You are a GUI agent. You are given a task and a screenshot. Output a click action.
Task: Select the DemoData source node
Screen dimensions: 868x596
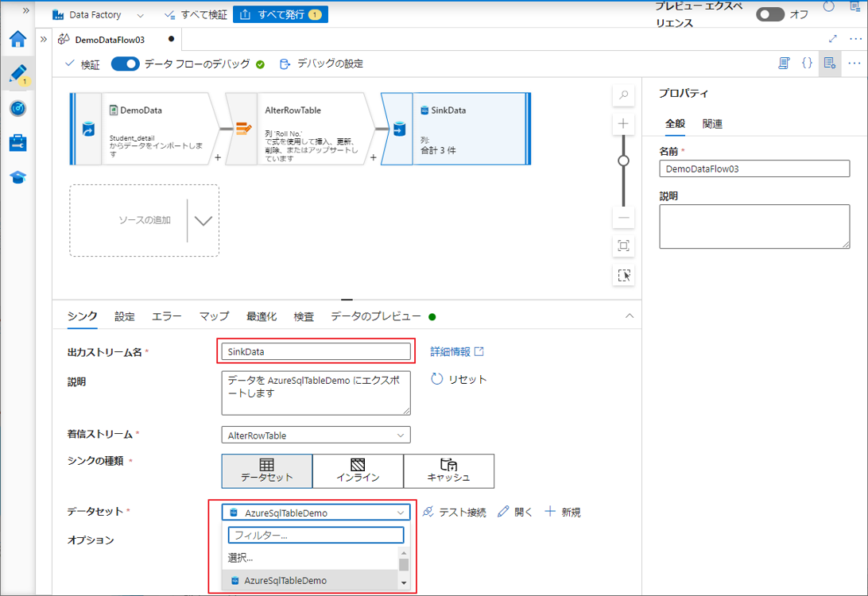(145, 129)
